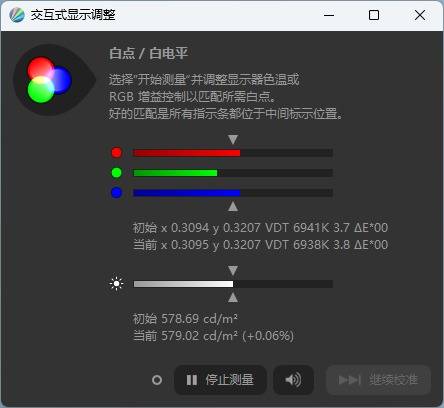Viewport: 444px width, 408px height.
Task: Click the red gain level bar
Action: [233, 153]
